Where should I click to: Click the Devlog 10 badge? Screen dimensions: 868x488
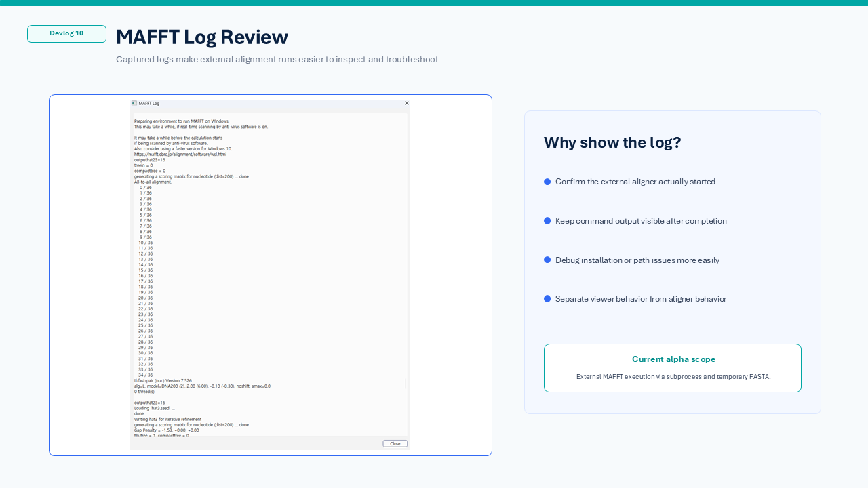click(66, 33)
